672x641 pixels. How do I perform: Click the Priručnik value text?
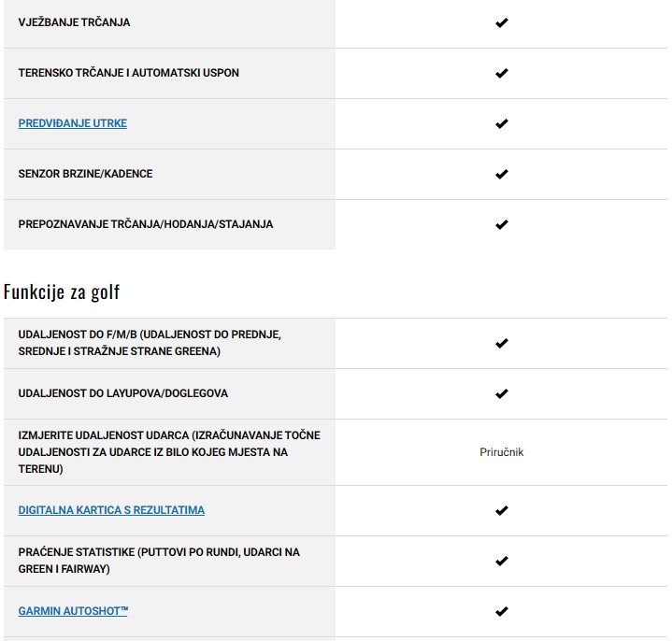pyautogui.click(x=501, y=452)
